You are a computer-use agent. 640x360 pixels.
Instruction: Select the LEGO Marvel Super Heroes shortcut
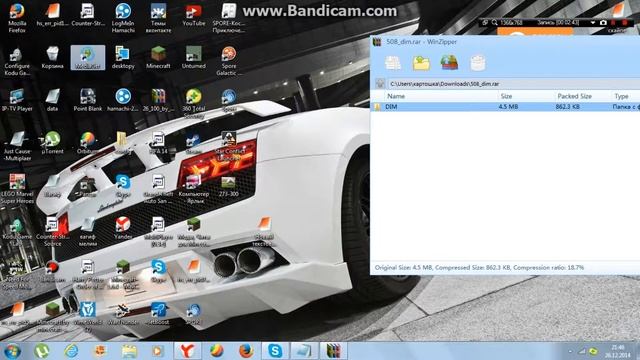[17, 189]
